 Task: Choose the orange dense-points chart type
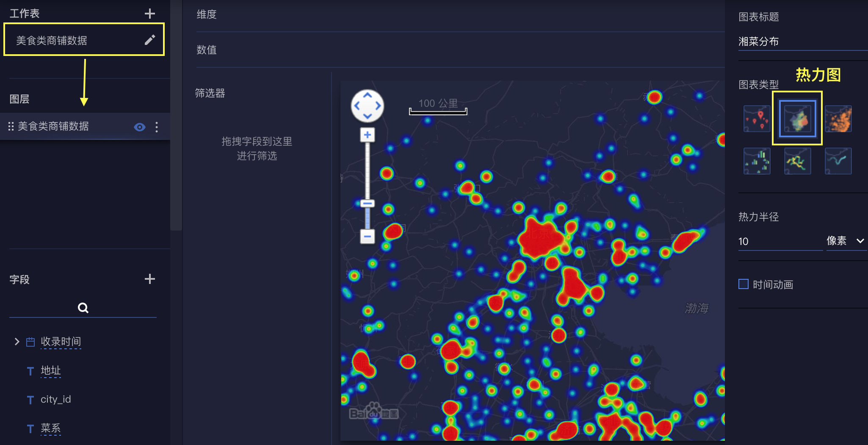pos(838,119)
